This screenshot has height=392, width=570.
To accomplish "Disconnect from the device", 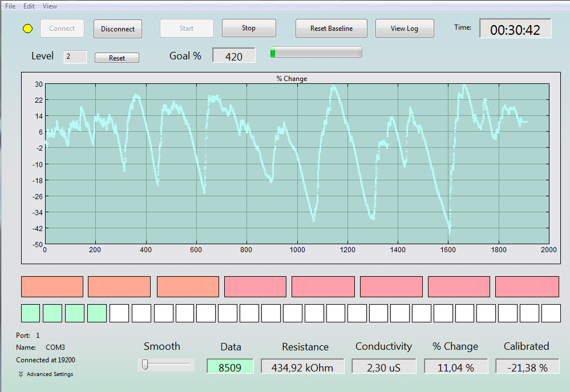I will point(118,29).
